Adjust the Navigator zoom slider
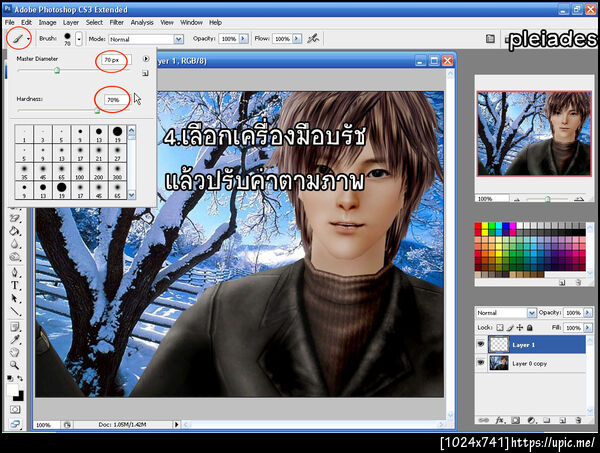The image size is (600, 453). coord(548,199)
